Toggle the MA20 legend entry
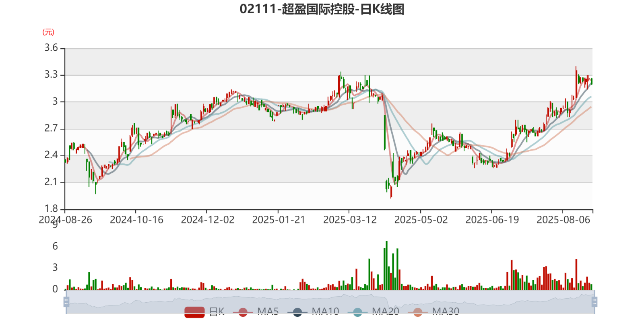The height and width of the screenshot is (322, 644). click(x=374, y=312)
